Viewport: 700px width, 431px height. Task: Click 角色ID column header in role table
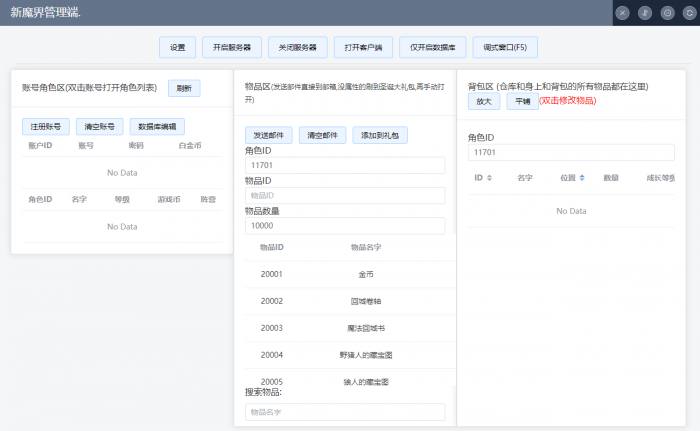(x=40, y=199)
